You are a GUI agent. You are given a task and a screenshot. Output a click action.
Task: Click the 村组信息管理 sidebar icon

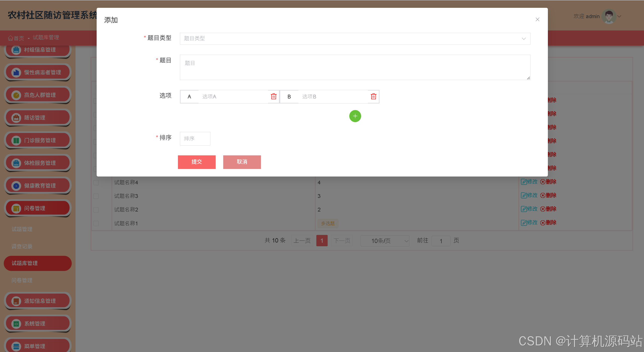(16, 50)
